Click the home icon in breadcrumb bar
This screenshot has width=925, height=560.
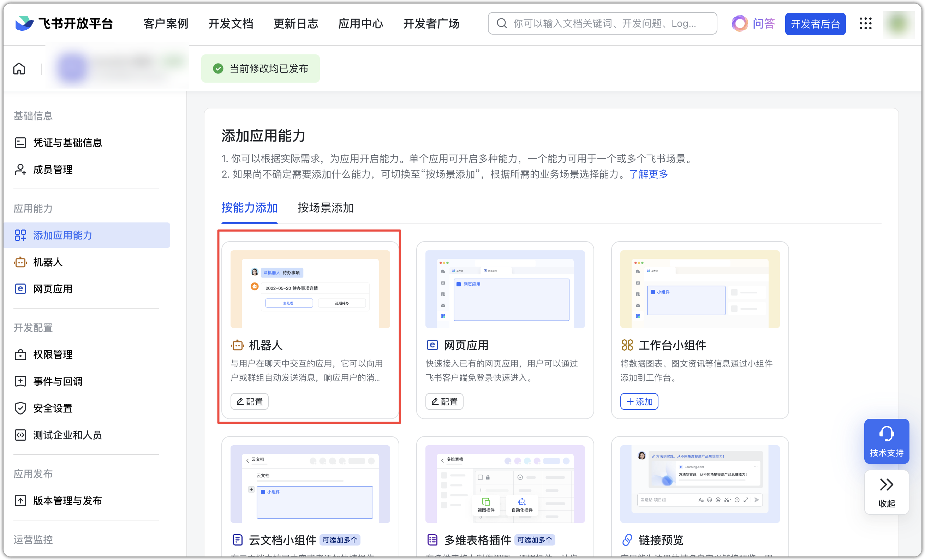[19, 68]
